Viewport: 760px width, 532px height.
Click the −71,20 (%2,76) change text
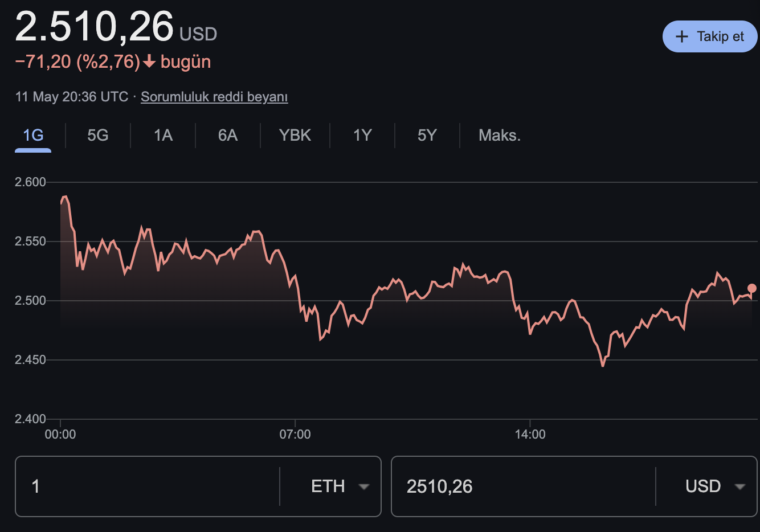tap(77, 62)
